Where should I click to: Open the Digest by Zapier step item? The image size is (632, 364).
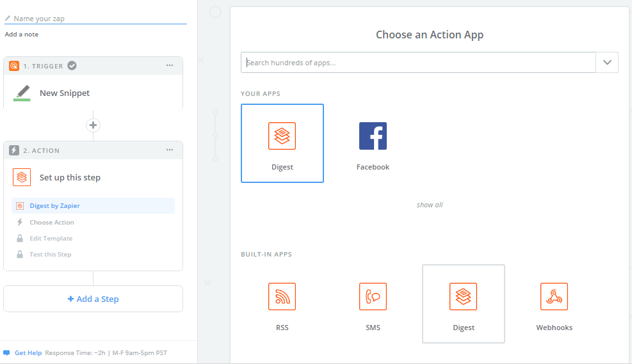(x=54, y=206)
